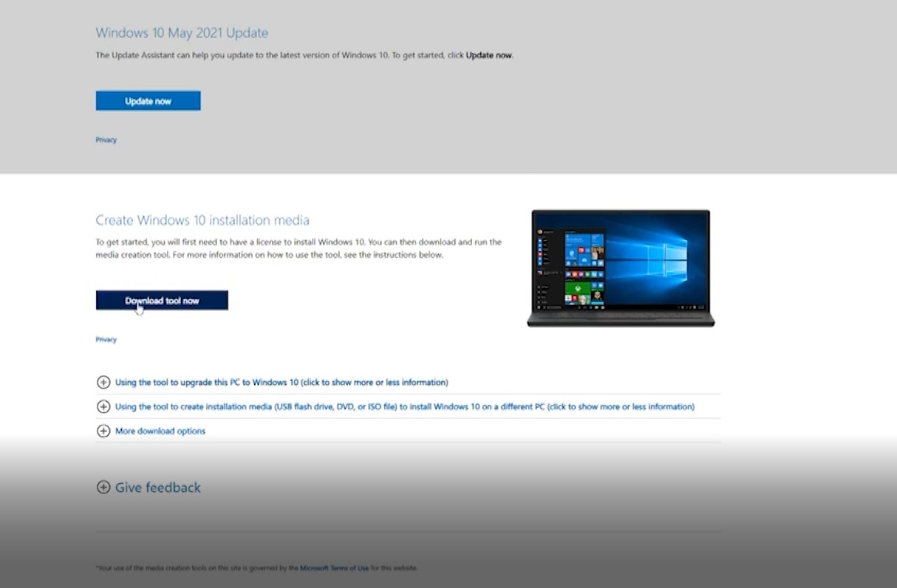Click the Download tool now button

pyautogui.click(x=162, y=300)
